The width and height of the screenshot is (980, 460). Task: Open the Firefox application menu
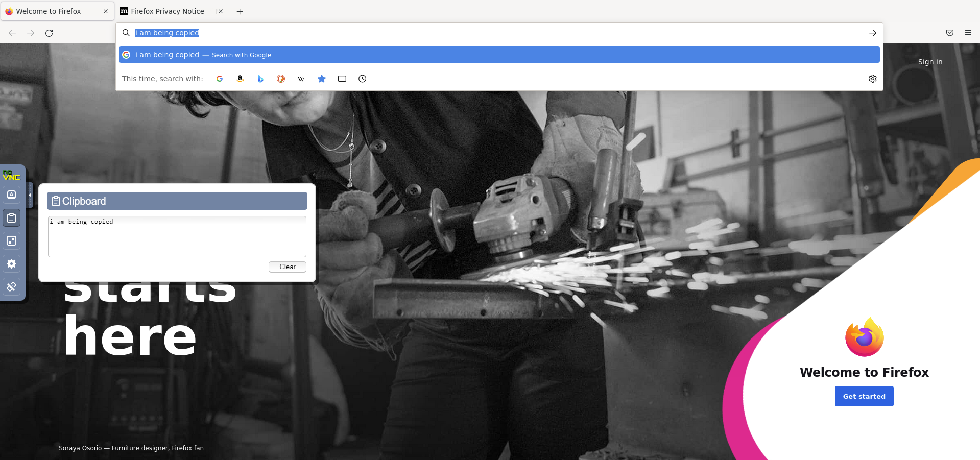[968, 33]
